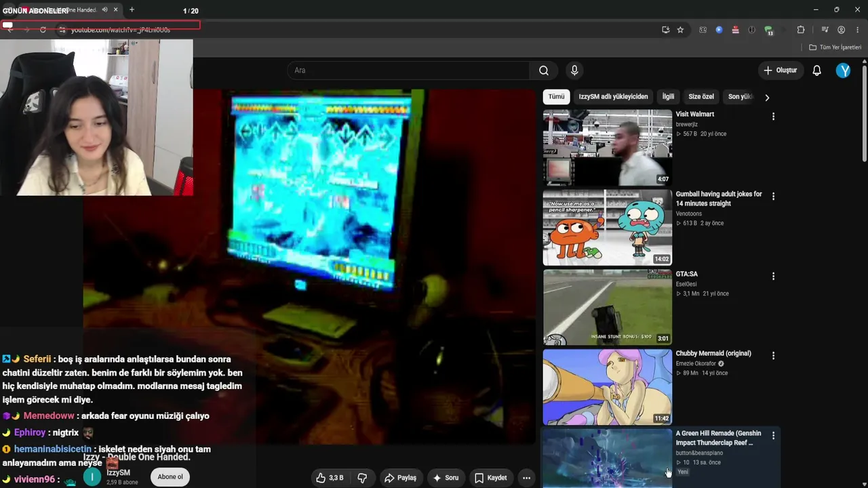Open the button&beanspiano channel name
This screenshot has width=868, height=488.
(x=699, y=453)
